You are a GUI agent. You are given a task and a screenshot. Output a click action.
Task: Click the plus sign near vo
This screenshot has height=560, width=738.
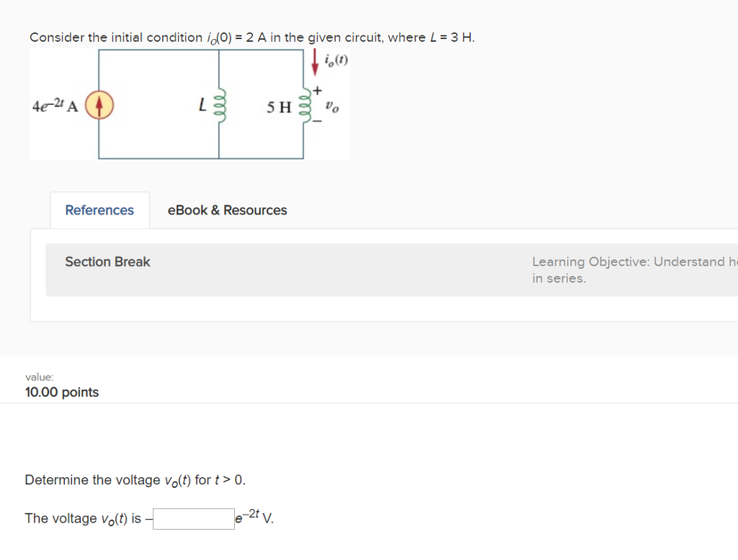pyautogui.click(x=317, y=89)
